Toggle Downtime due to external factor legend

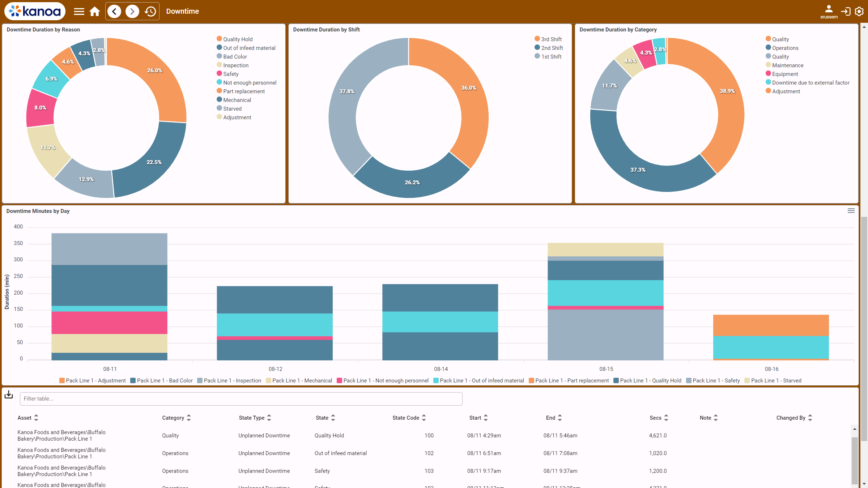[x=808, y=82]
